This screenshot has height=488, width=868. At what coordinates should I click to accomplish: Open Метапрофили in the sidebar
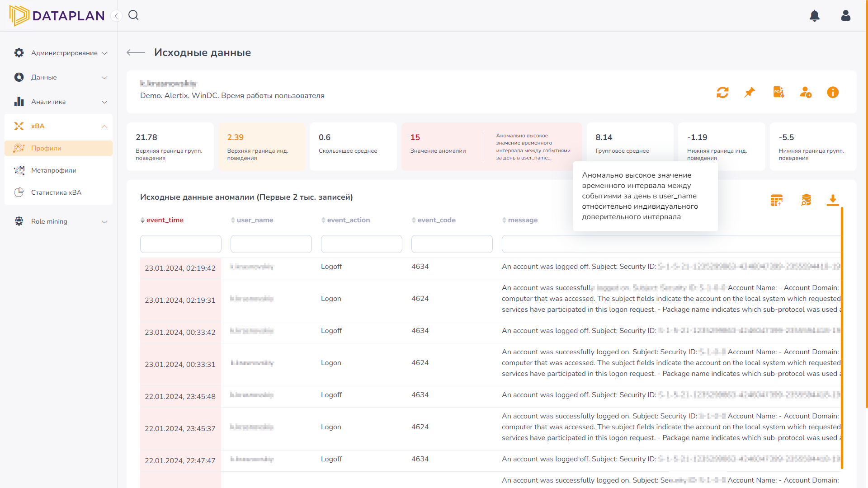54,170
